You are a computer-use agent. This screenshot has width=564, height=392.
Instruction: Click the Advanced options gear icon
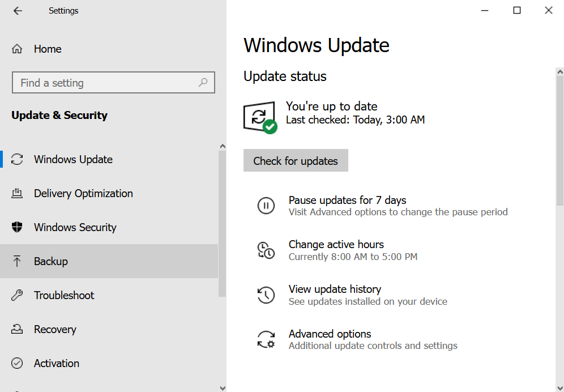(x=266, y=339)
